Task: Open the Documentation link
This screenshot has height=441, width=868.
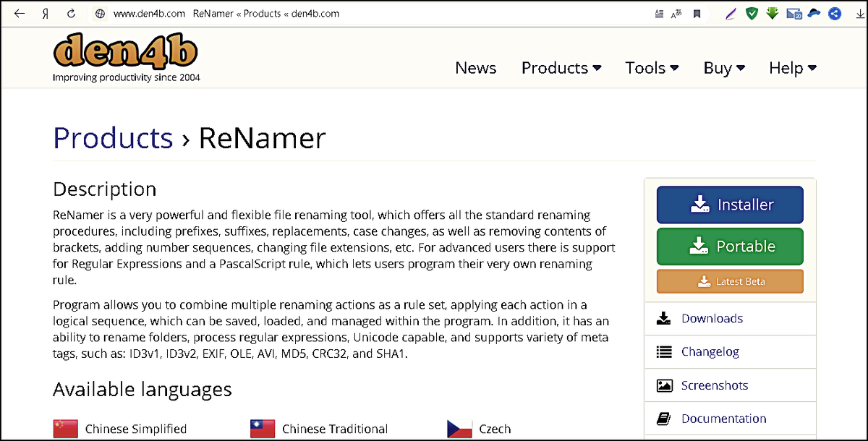Action: pyautogui.click(x=723, y=419)
